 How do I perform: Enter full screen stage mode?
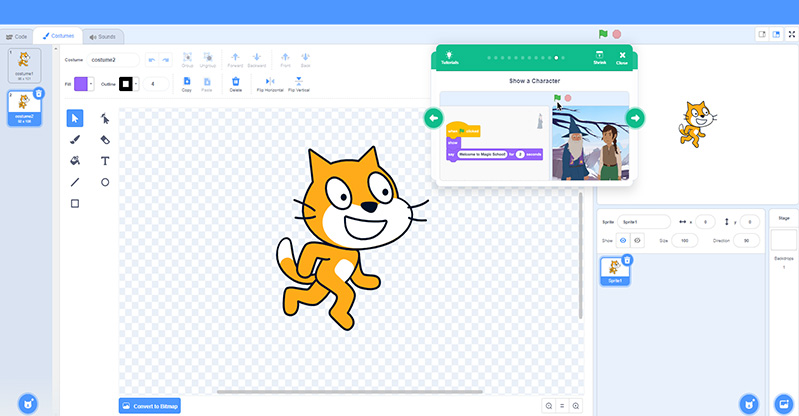tap(792, 34)
